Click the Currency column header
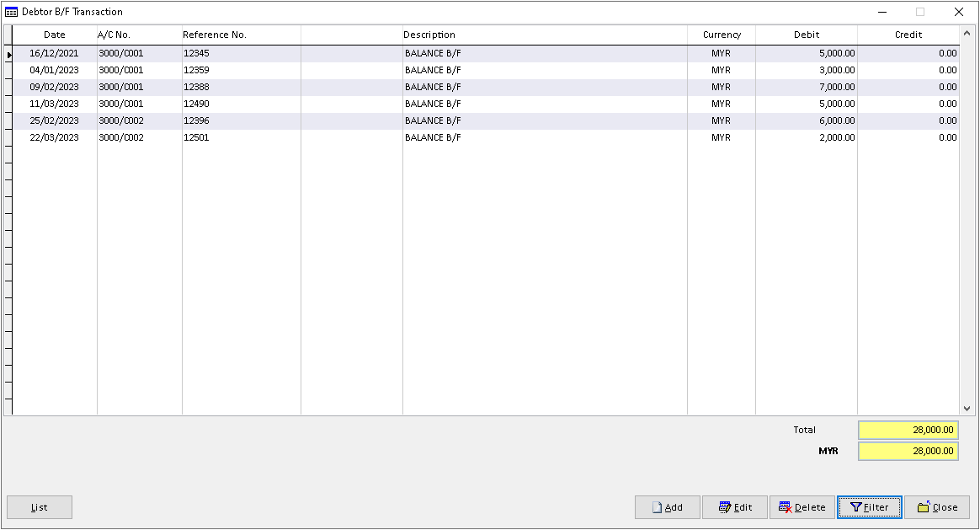 pyautogui.click(x=722, y=35)
